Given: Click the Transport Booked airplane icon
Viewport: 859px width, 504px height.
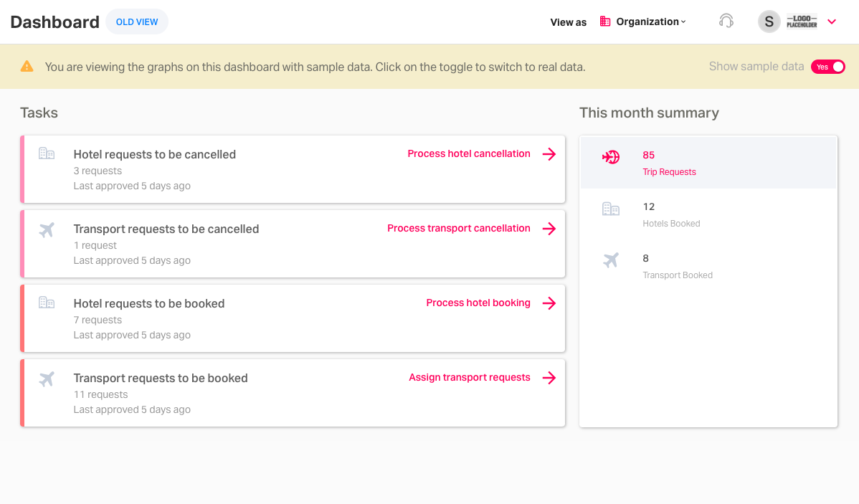Looking at the screenshot, I should point(611,260).
